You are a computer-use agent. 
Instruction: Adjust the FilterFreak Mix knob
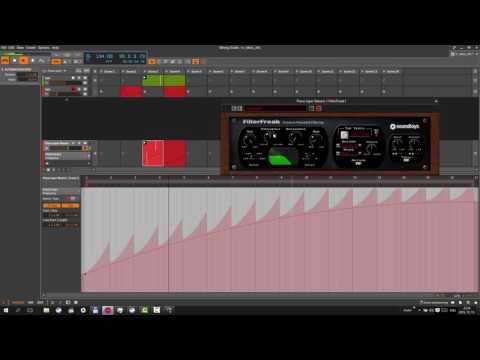point(315,139)
